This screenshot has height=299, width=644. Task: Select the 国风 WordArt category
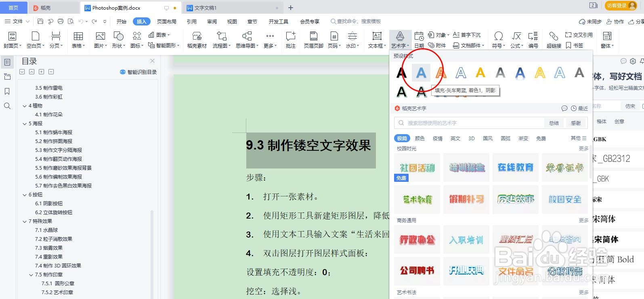click(x=488, y=138)
